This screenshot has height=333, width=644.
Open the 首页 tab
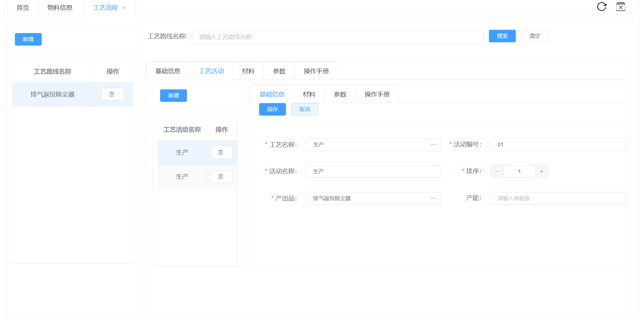point(23,8)
